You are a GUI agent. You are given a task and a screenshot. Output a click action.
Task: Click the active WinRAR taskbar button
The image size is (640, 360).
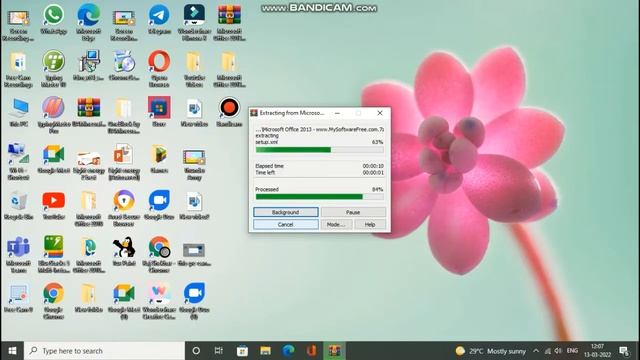[x=334, y=351]
